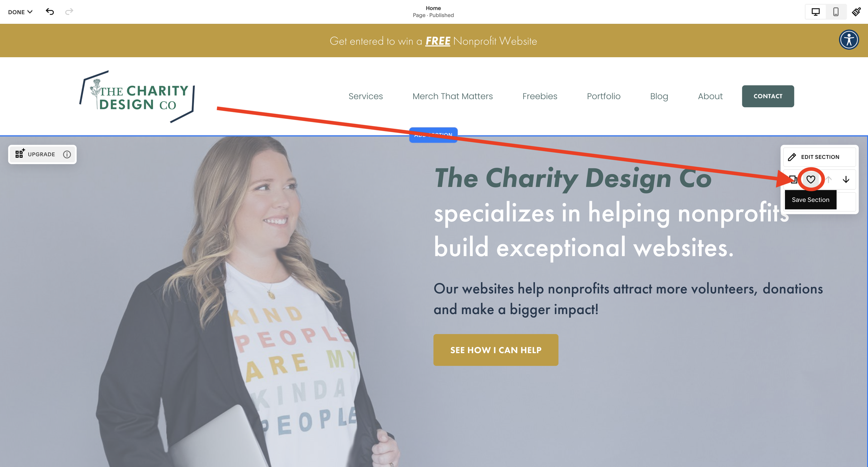Click the FREE Nonprofit Website banner link

(x=433, y=41)
